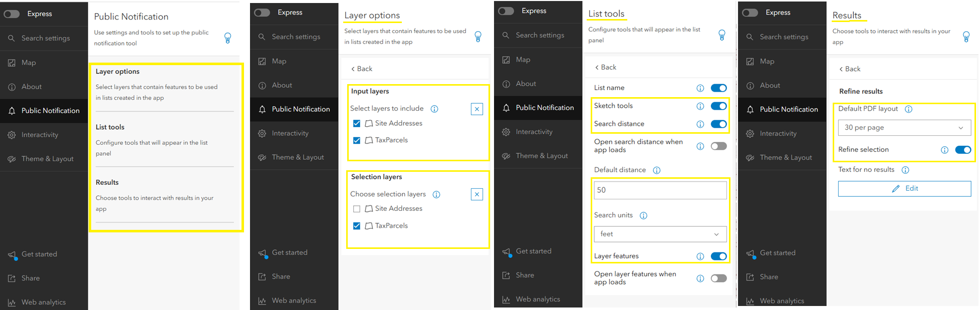The height and width of the screenshot is (310, 980).
Task: Clear Input layers using the X button
Action: coord(476,109)
